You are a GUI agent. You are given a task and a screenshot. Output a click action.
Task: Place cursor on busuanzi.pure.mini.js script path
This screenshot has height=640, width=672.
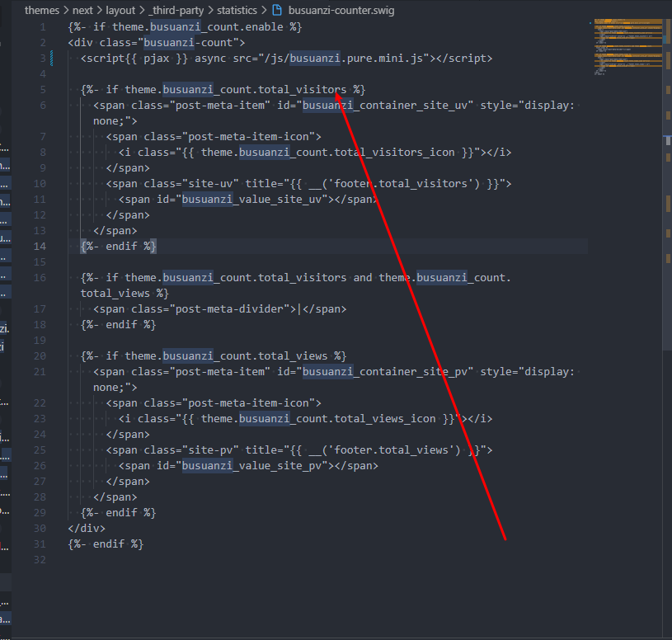pos(358,59)
